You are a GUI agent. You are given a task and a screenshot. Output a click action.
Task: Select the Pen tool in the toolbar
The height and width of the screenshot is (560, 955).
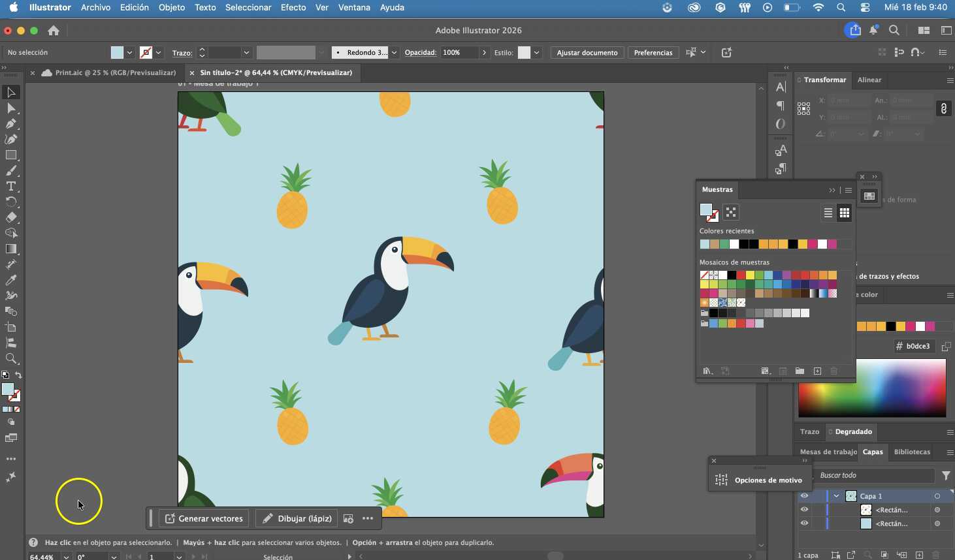11,123
